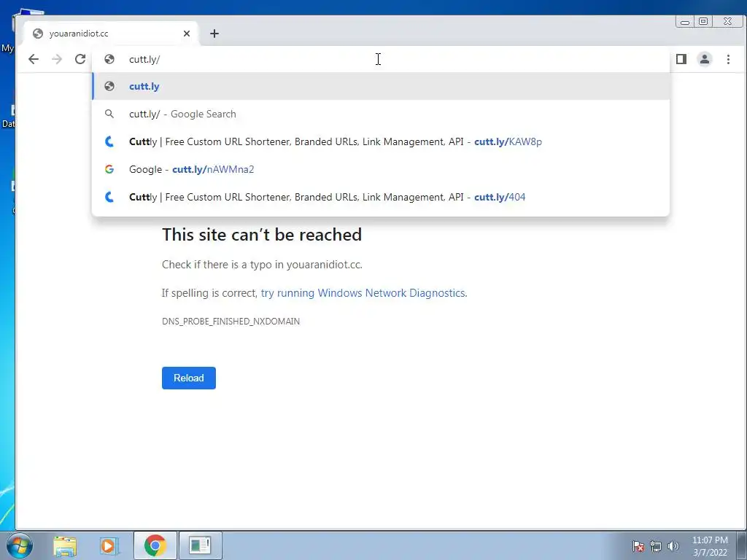This screenshot has width=747, height=560.
Task: Launch Windows Media Player from the taskbar
Action: [x=108, y=545]
